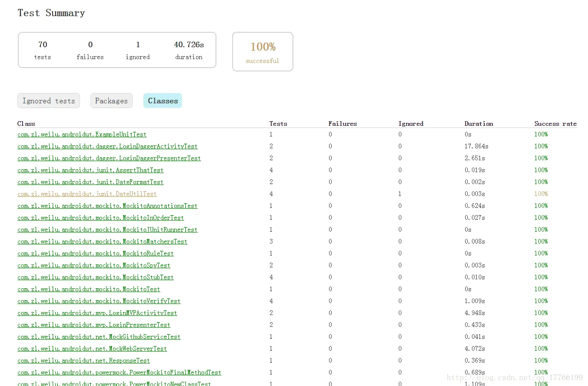The width and height of the screenshot is (588, 386).
Task: Click success rate of DateUtilTest row
Action: click(x=541, y=194)
